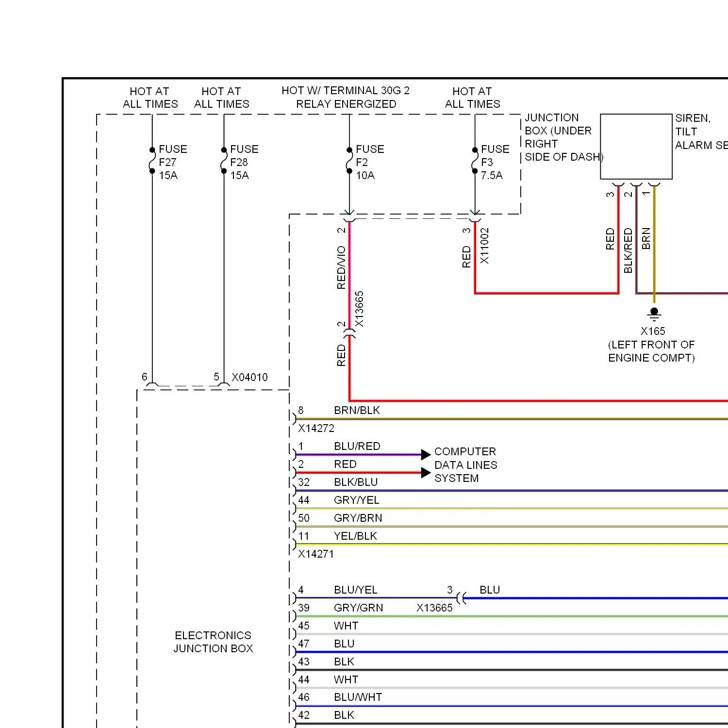Click pin number 5 at X04010
The image size is (728, 728).
pos(216,377)
